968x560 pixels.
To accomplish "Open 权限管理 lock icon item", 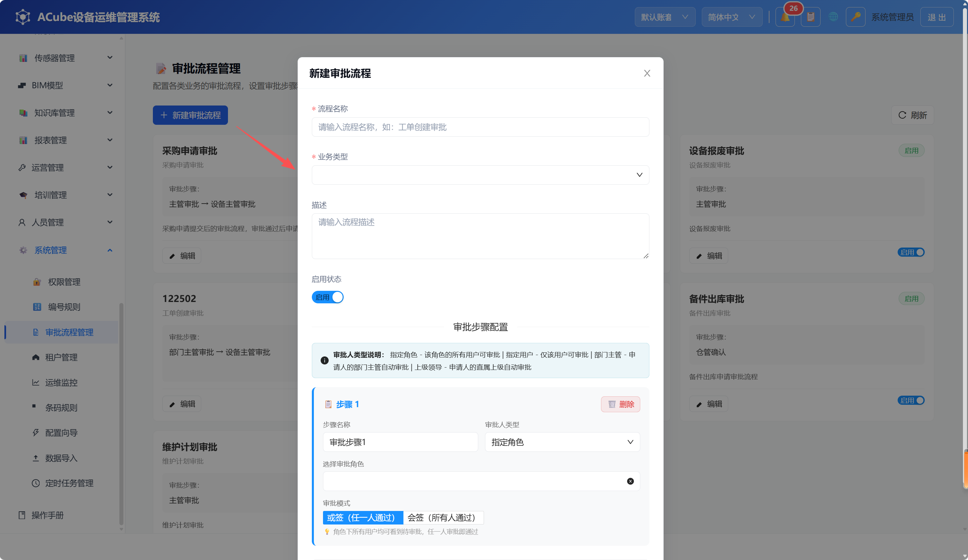I will click(37, 282).
